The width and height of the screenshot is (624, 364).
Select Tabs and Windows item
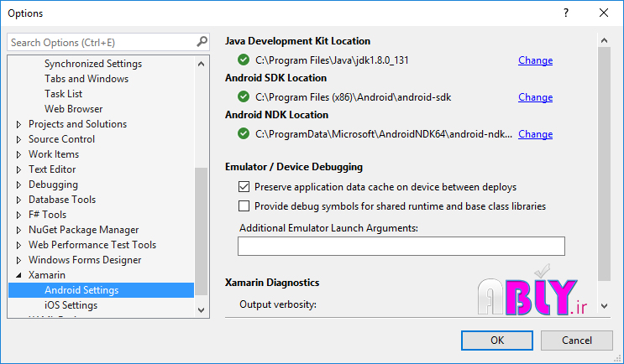[x=87, y=79]
